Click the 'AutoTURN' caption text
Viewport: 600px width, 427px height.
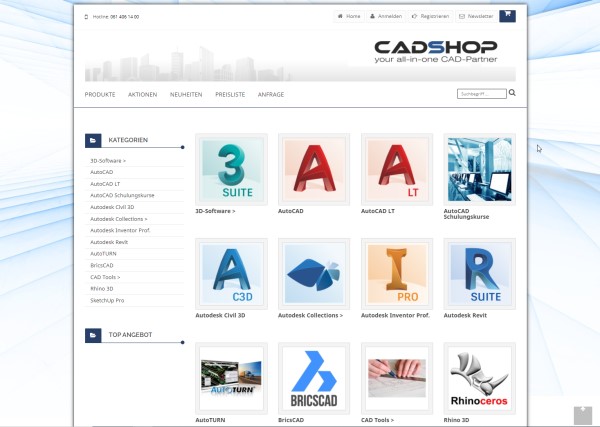210,420
